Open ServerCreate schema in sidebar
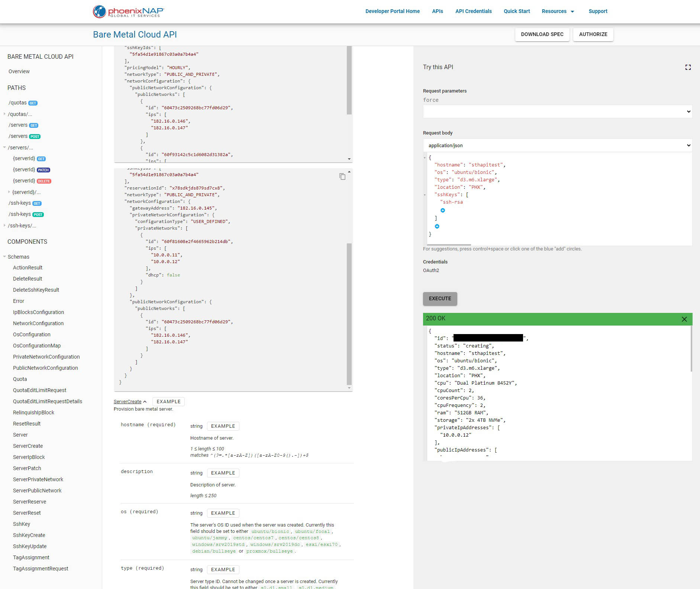 click(x=28, y=446)
